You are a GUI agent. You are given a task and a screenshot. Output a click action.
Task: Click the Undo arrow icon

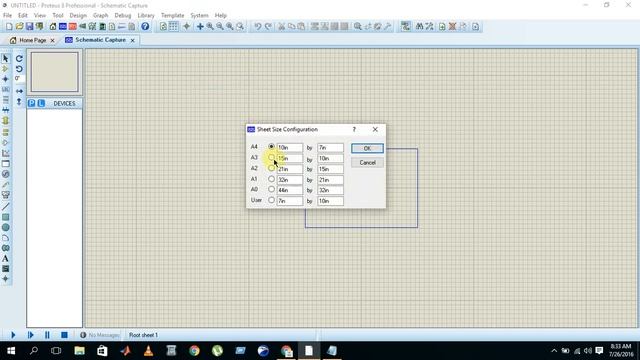pos(258,27)
